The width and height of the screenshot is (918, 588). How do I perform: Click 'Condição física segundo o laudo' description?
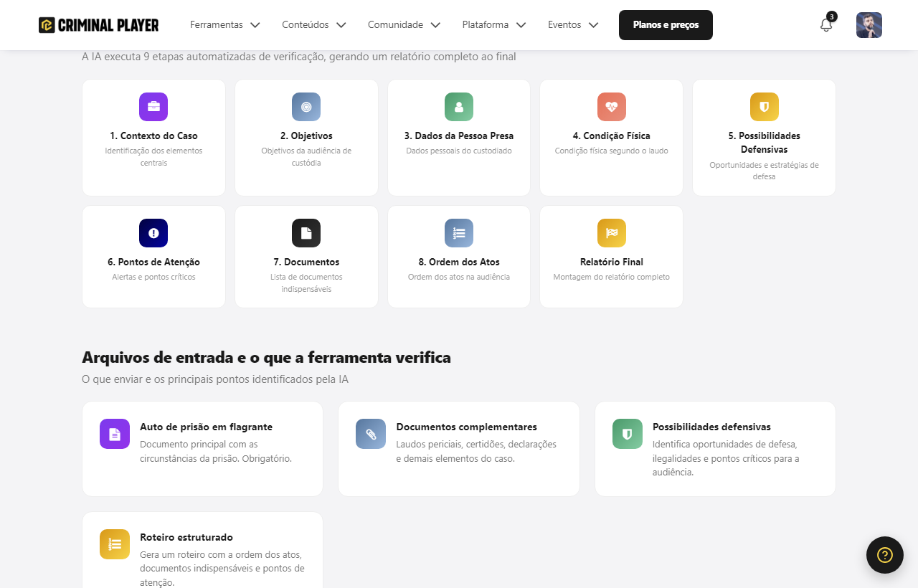(612, 151)
